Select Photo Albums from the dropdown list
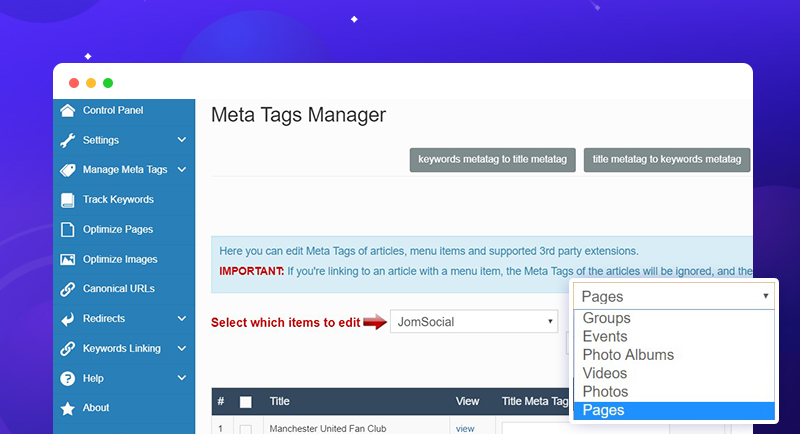Viewport: 800px width, 434px height. pyautogui.click(x=628, y=355)
